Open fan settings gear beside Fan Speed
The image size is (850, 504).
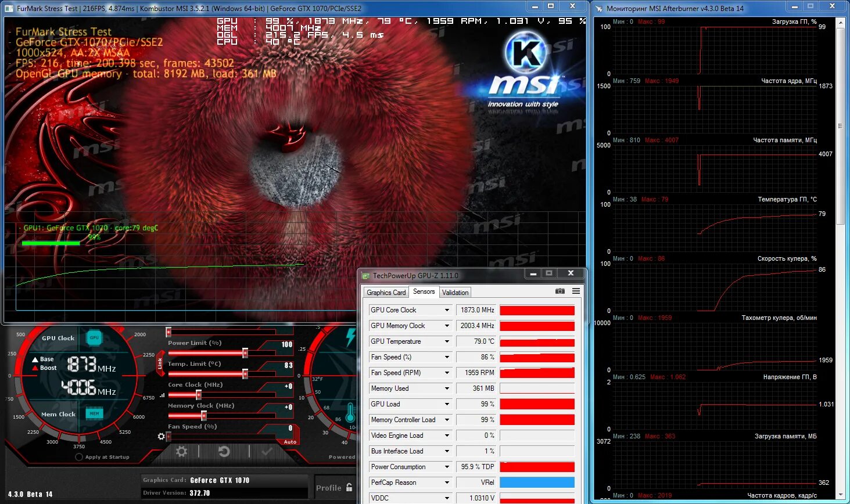click(162, 436)
